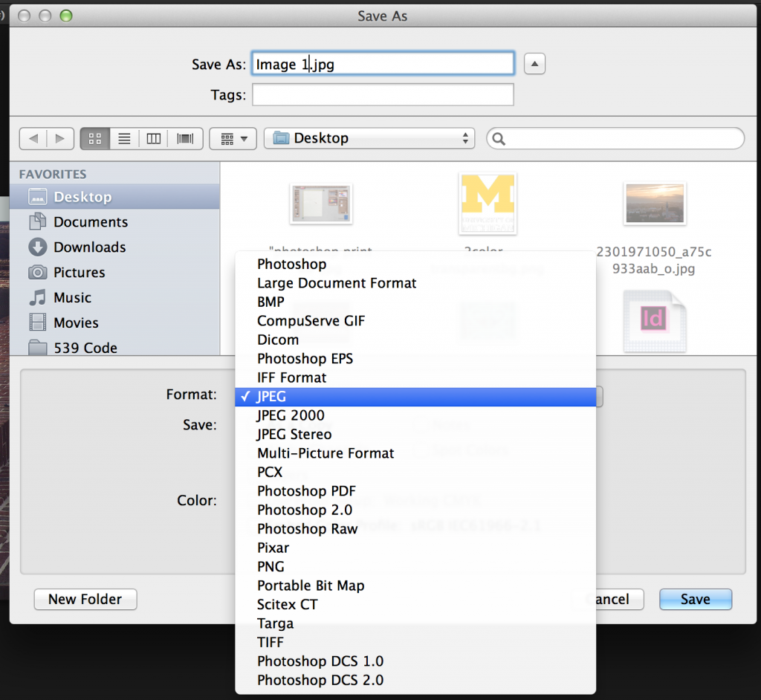Open the Pictures folder in sidebar
This screenshot has width=761, height=700.
83,272
